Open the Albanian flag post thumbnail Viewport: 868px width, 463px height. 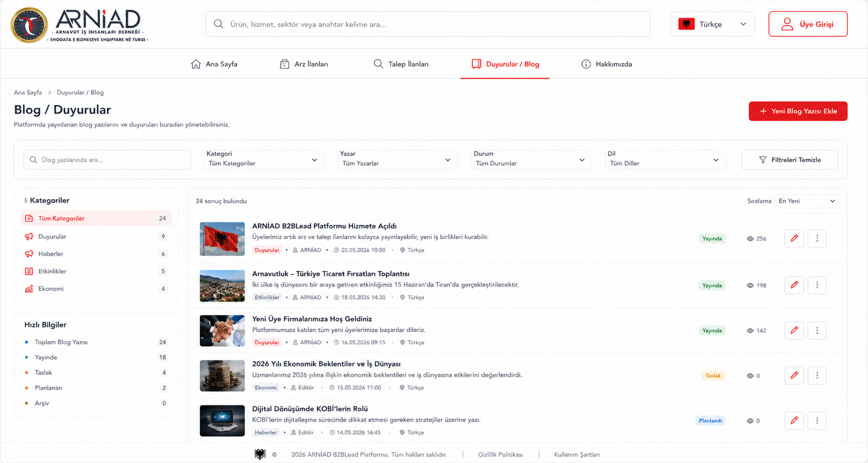222,239
